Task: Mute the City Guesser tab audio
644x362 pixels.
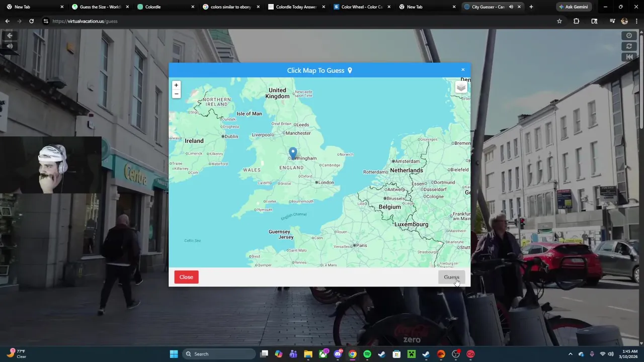Action: [511, 7]
